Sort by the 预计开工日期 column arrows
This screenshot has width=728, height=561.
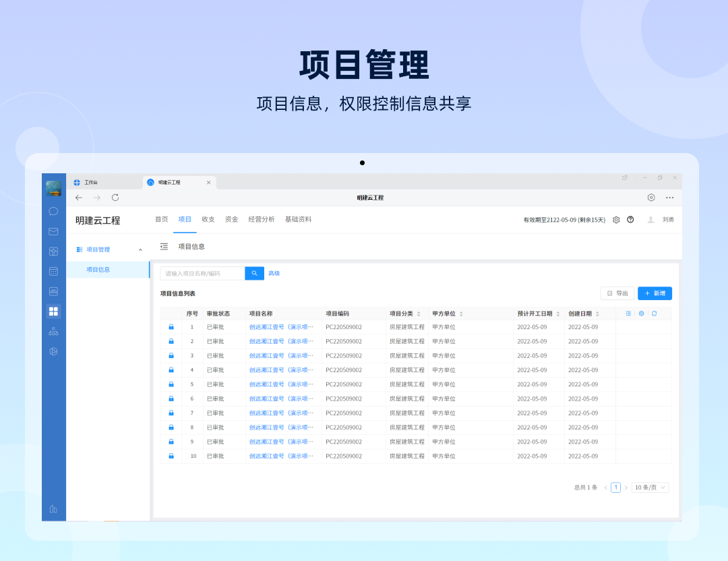(558, 314)
